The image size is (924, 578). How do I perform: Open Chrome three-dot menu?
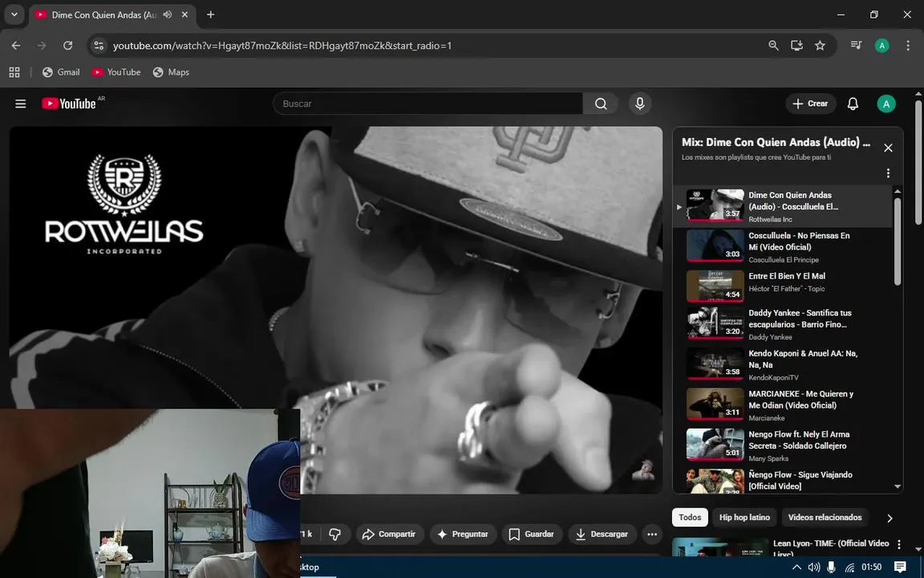pos(907,46)
